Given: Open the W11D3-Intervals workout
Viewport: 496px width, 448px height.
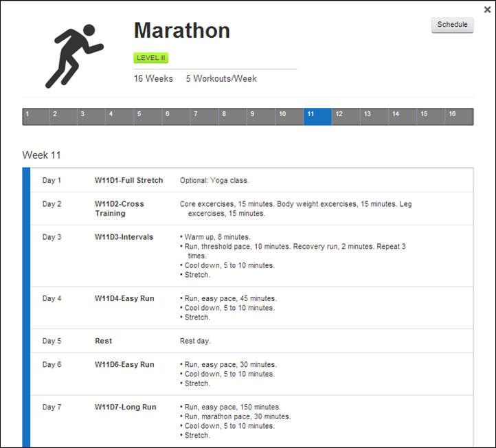Looking at the screenshot, I should 124,237.
